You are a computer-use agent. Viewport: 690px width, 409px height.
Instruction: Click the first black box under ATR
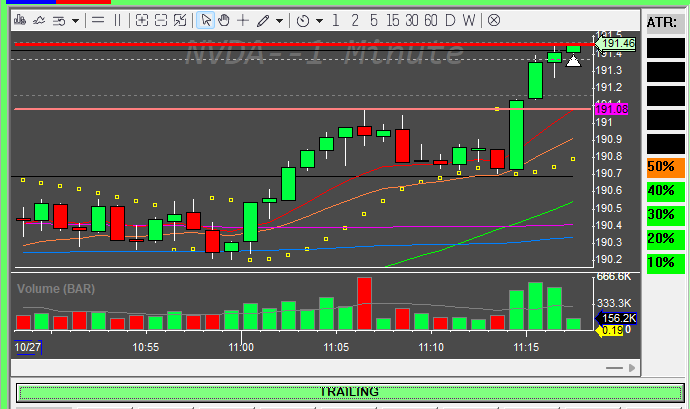pyautogui.click(x=666, y=48)
